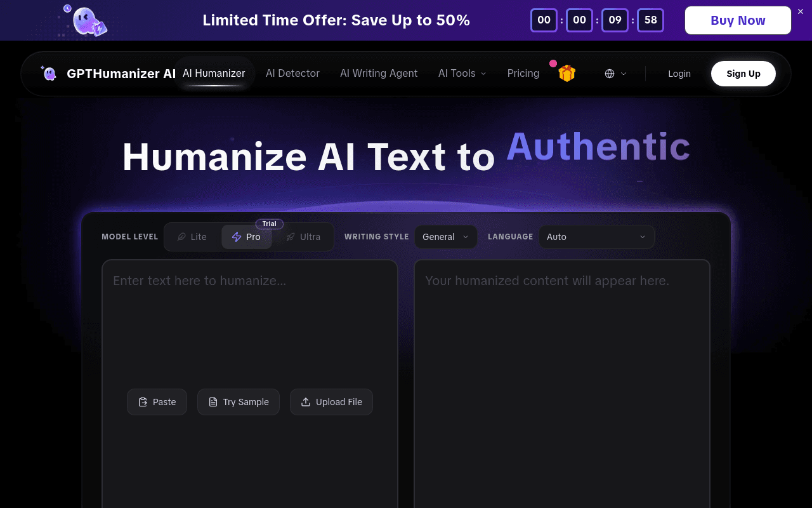Open the Language Auto dropdown

596,237
